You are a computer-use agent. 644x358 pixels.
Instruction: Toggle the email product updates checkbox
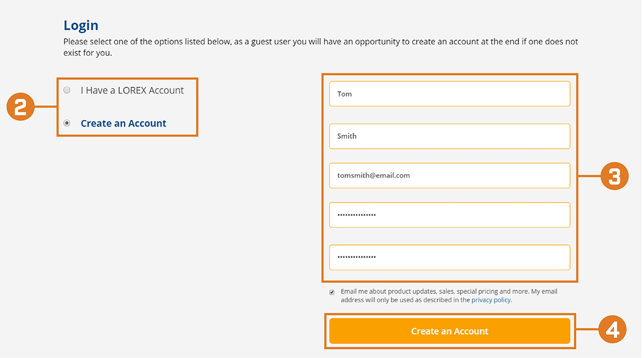[x=332, y=292]
